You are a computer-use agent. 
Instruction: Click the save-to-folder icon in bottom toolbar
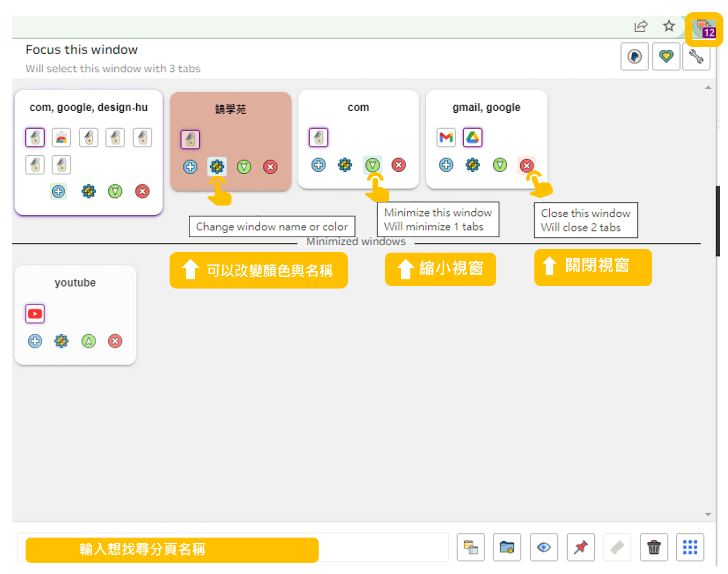click(507, 547)
